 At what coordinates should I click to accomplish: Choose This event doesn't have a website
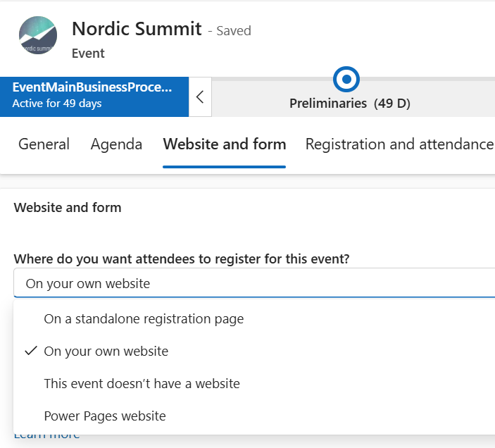[x=254, y=384]
